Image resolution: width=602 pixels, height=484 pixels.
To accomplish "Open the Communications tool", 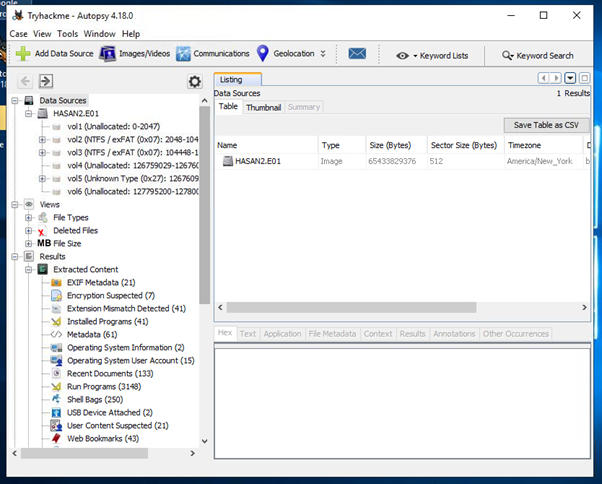I will tap(213, 54).
